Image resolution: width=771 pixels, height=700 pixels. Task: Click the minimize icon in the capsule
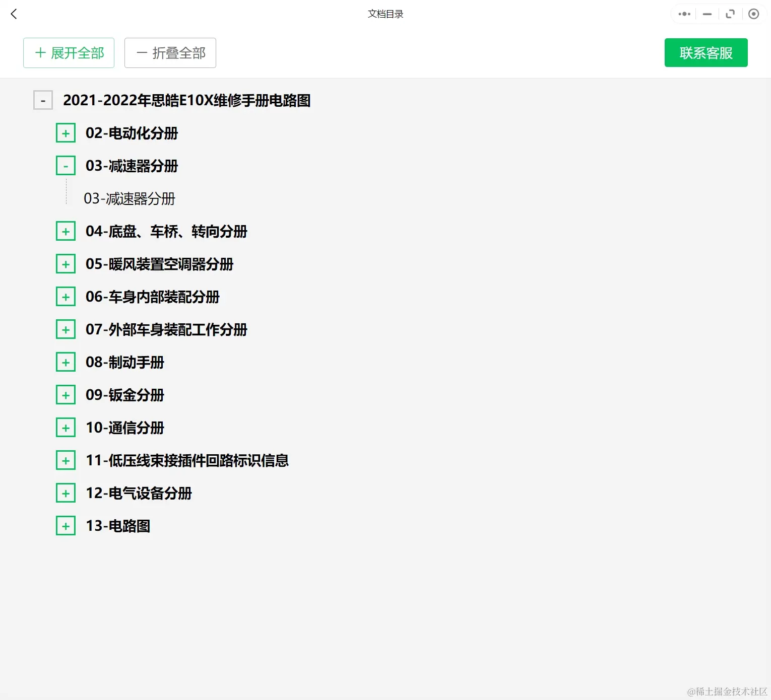tap(707, 14)
